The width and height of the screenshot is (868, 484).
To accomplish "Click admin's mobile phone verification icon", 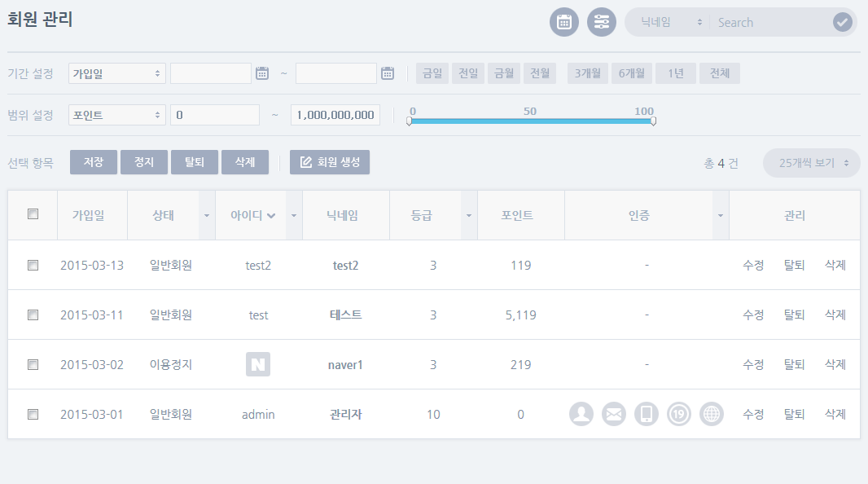I will [647, 414].
